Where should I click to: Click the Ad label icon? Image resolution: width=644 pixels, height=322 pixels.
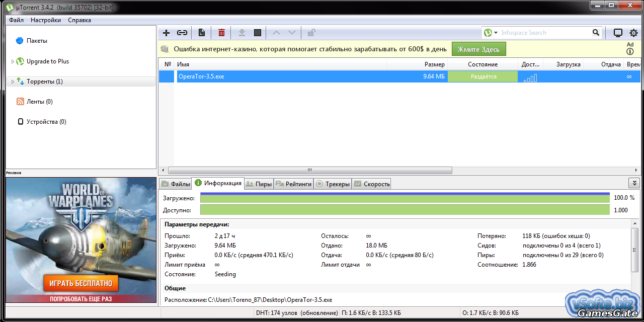(x=630, y=48)
